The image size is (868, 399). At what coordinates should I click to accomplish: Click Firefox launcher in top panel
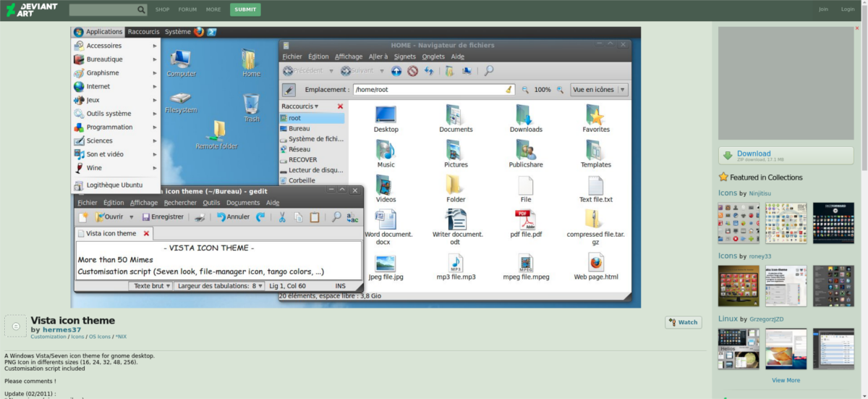click(x=199, y=32)
